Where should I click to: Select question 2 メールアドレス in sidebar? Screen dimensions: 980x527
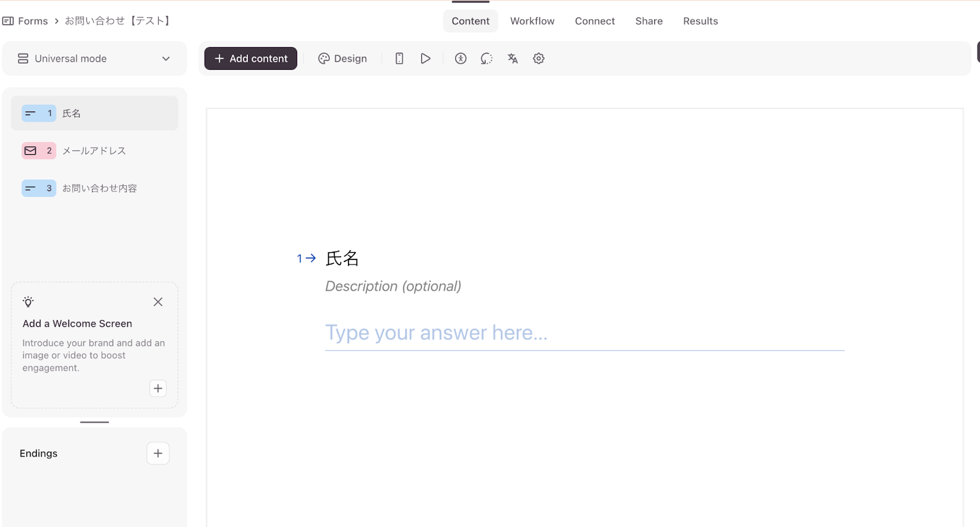[94, 151]
